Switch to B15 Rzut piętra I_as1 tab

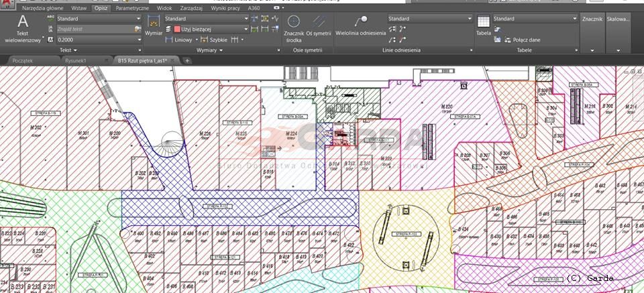tap(142, 60)
